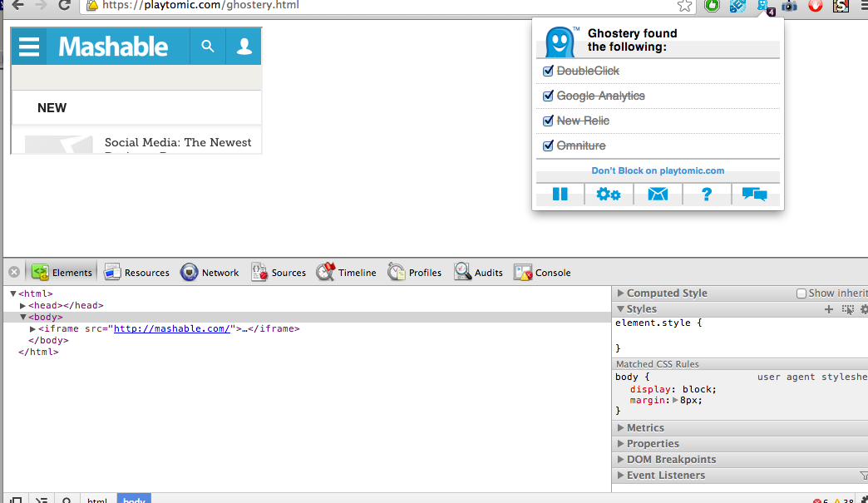The width and height of the screenshot is (868, 503).
Task: Click the Ghostery pause blocking icon
Action: coord(560,195)
